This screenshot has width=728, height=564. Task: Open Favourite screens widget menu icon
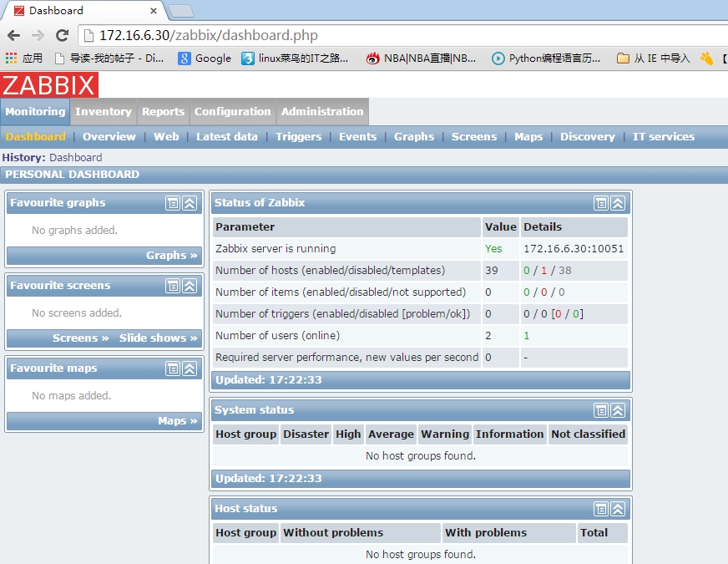pyautogui.click(x=173, y=286)
